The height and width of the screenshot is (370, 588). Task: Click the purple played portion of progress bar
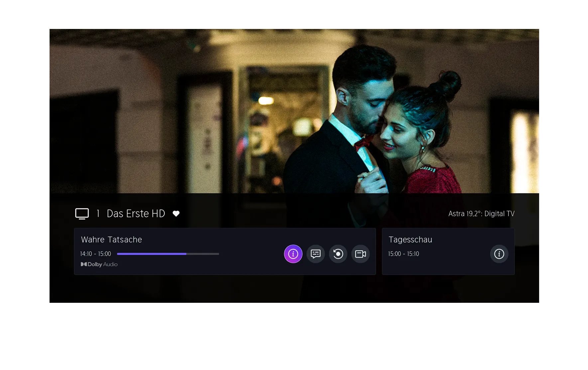(151, 254)
